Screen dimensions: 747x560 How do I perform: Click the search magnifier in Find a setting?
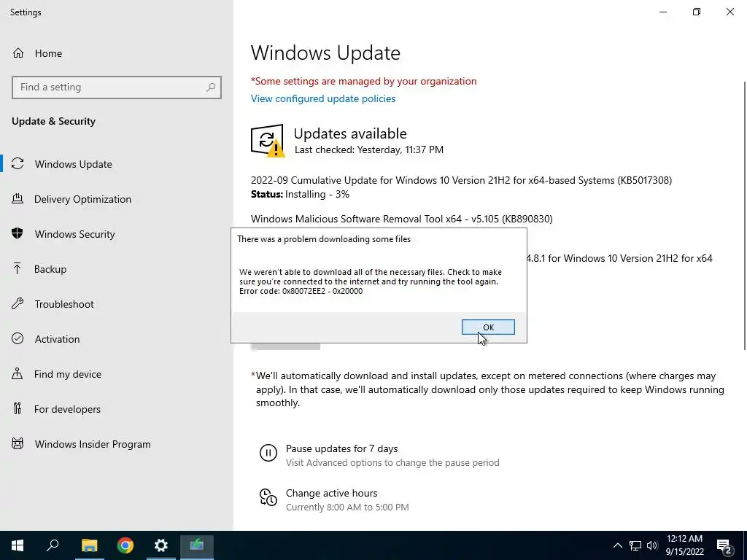(211, 87)
